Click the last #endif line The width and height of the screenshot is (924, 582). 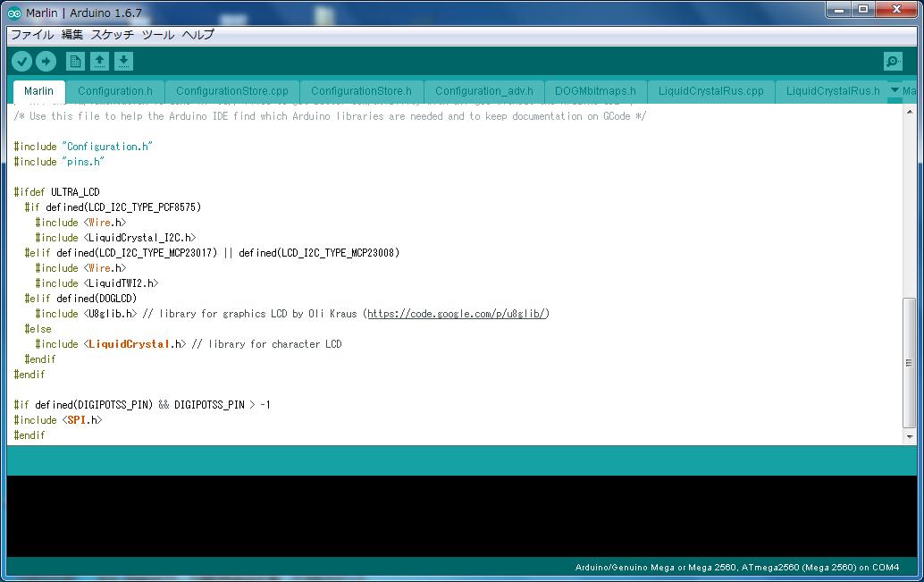point(29,435)
